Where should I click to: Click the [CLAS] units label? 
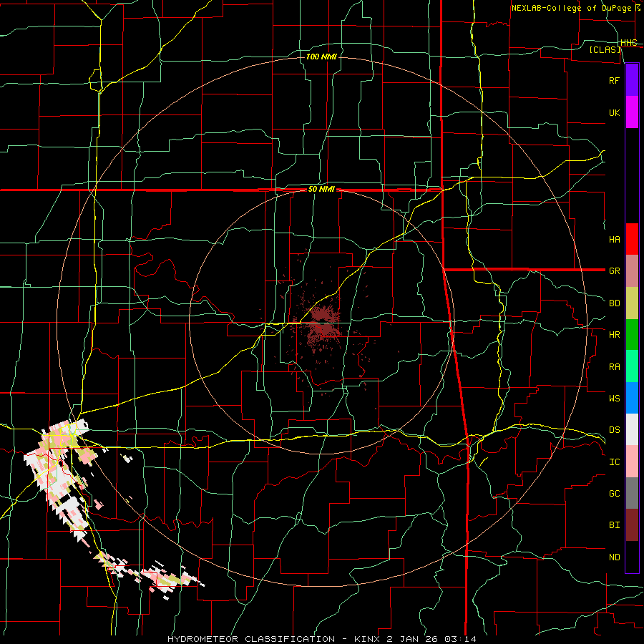click(605, 49)
